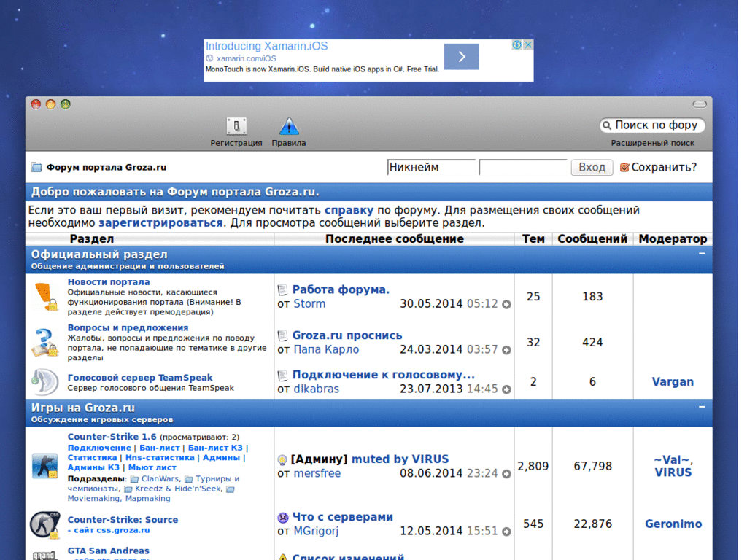The width and height of the screenshot is (747, 560).
Task: Open the Подключение menu link
Action: click(99, 448)
